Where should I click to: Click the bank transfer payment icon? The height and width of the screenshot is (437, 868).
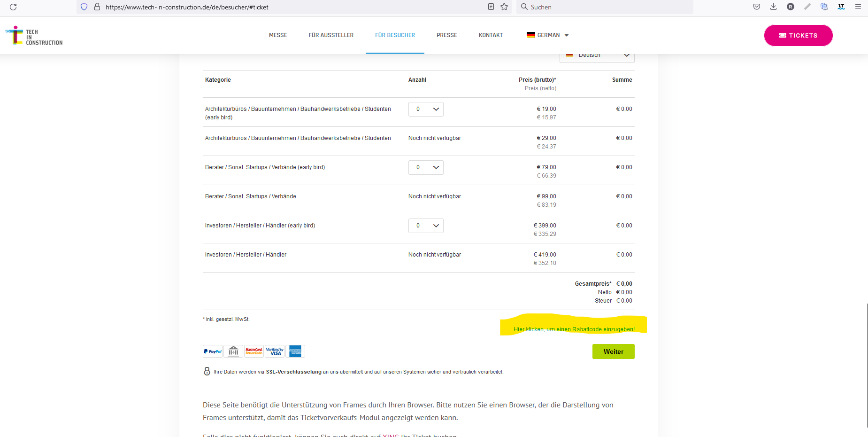pyautogui.click(x=233, y=351)
